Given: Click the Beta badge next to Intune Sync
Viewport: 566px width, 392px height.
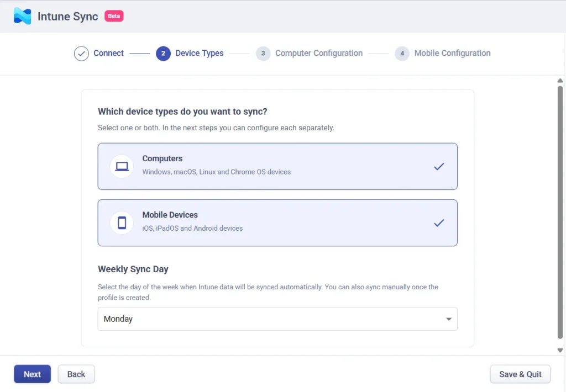Looking at the screenshot, I should [114, 16].
